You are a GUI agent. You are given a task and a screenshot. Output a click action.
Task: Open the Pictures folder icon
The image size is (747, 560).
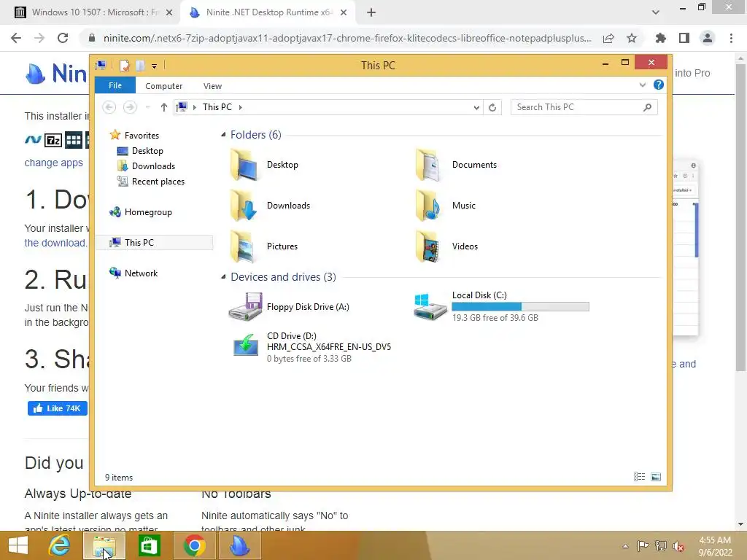point(245,246)
